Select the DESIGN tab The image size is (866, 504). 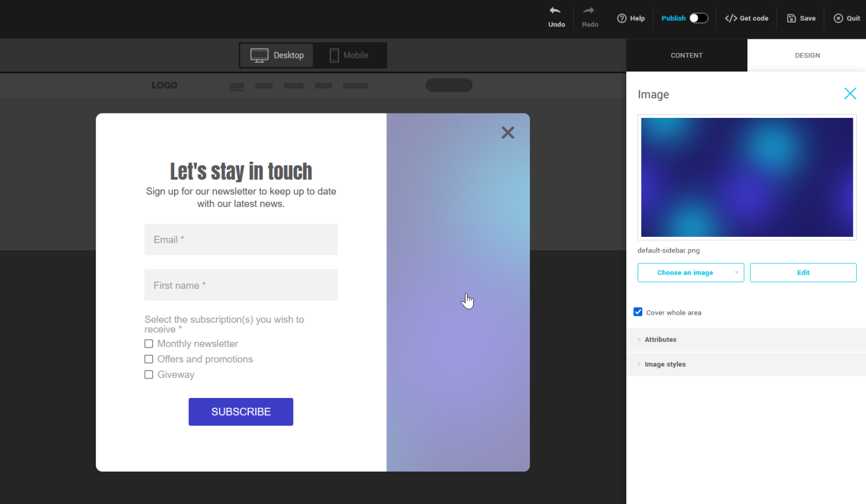click(x=807, y=55)
